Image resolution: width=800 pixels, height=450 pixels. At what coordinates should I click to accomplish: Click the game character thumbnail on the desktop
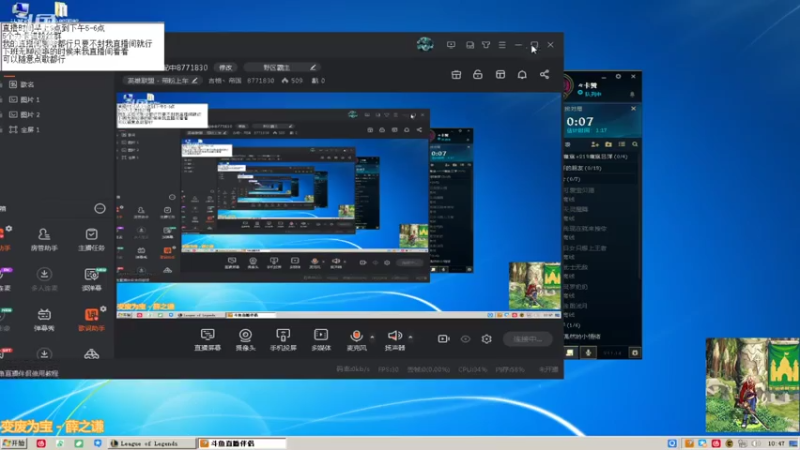tap(753, 386)
